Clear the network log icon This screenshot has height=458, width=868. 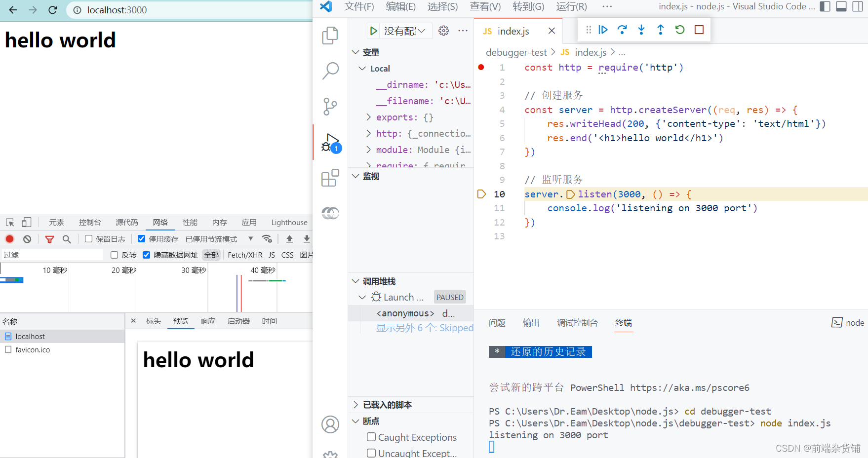(27, 239)
